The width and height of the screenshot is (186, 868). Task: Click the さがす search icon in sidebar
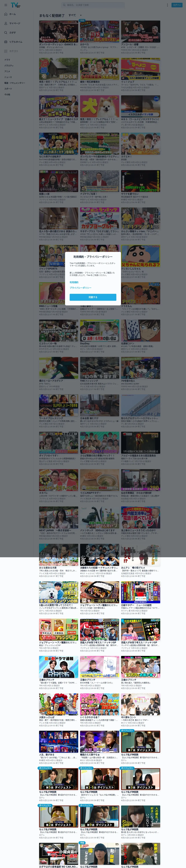(6, 33)
